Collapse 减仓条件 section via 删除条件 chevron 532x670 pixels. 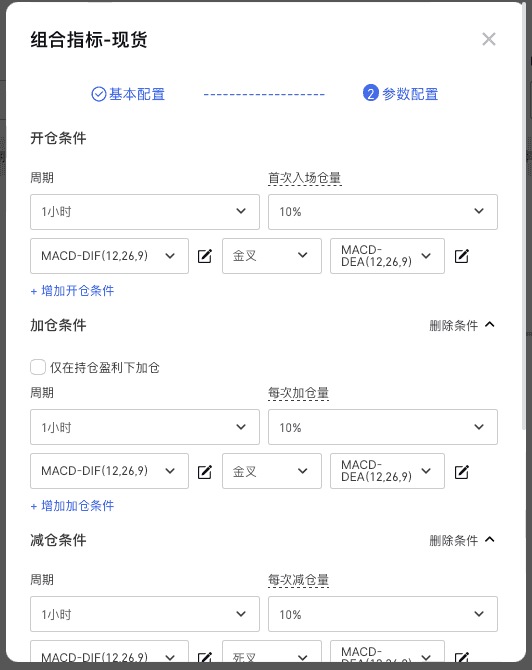pos(490,540)
